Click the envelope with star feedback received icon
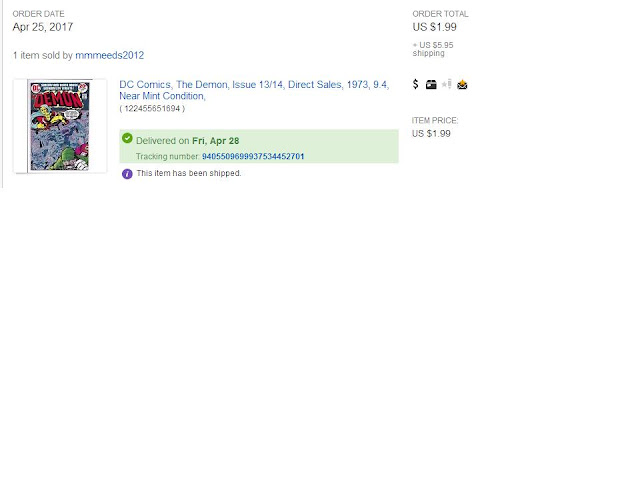This screenshot has height=480, width=640. pyautogui.click(x=462, y=84)
